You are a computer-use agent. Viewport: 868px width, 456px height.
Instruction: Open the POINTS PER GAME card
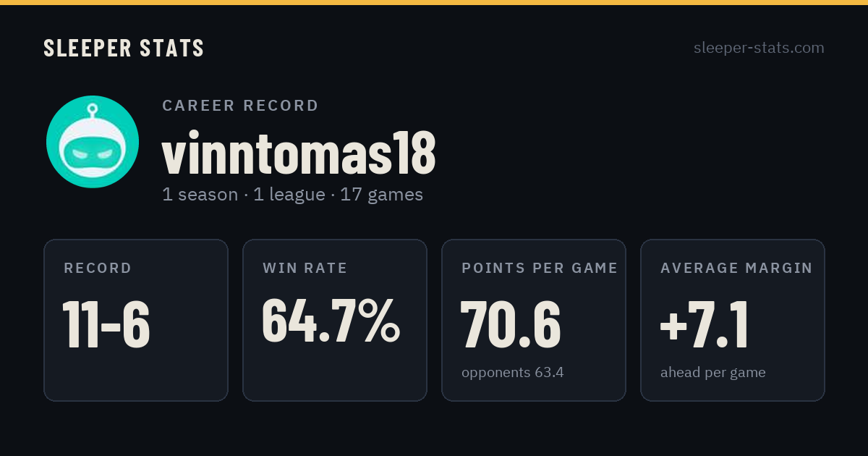[534, 320]
